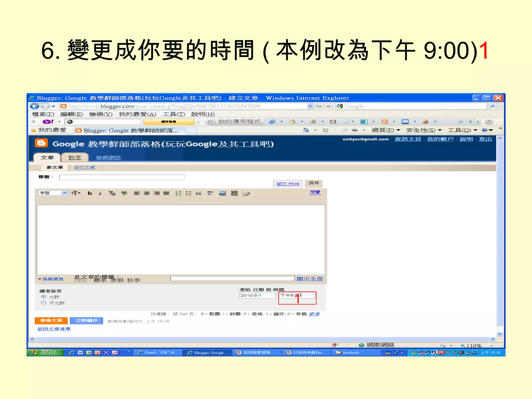Switch to 修改 Html editor tab
This screenshot has width=532, height=399.
288,184
